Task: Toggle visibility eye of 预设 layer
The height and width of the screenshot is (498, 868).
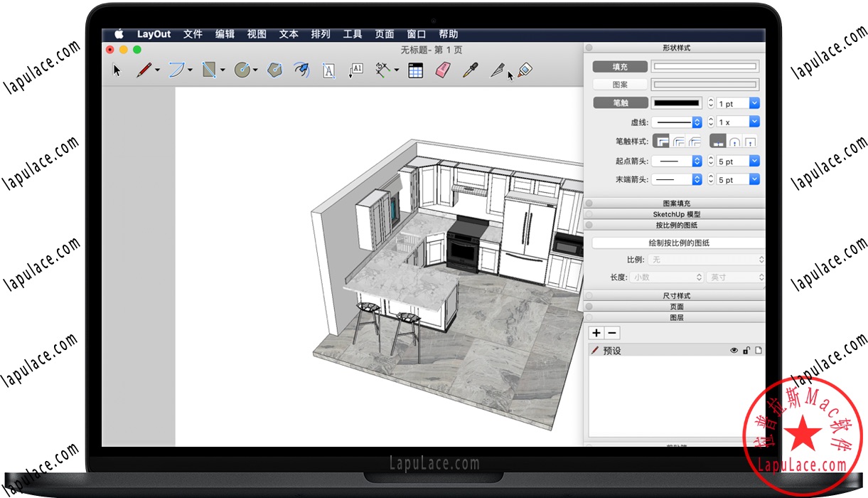Action: pos(734,351)
